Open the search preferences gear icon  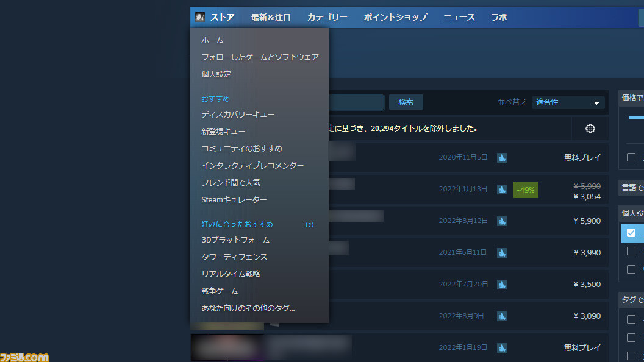tap(590, 129)
